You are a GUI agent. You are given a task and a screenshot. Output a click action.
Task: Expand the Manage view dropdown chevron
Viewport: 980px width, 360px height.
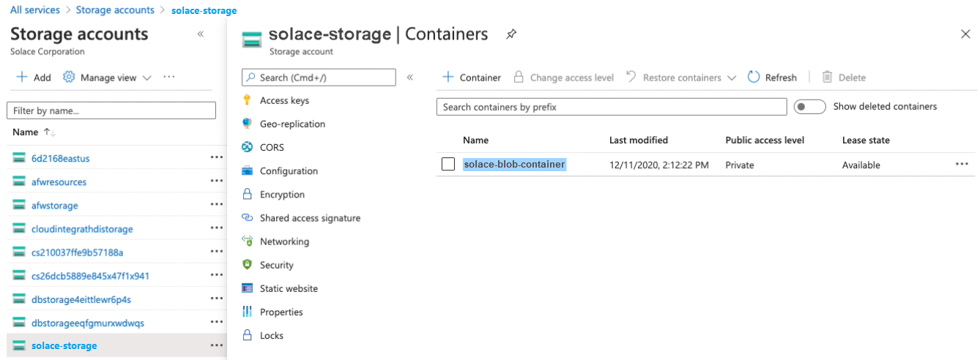[x=146, y=78]
